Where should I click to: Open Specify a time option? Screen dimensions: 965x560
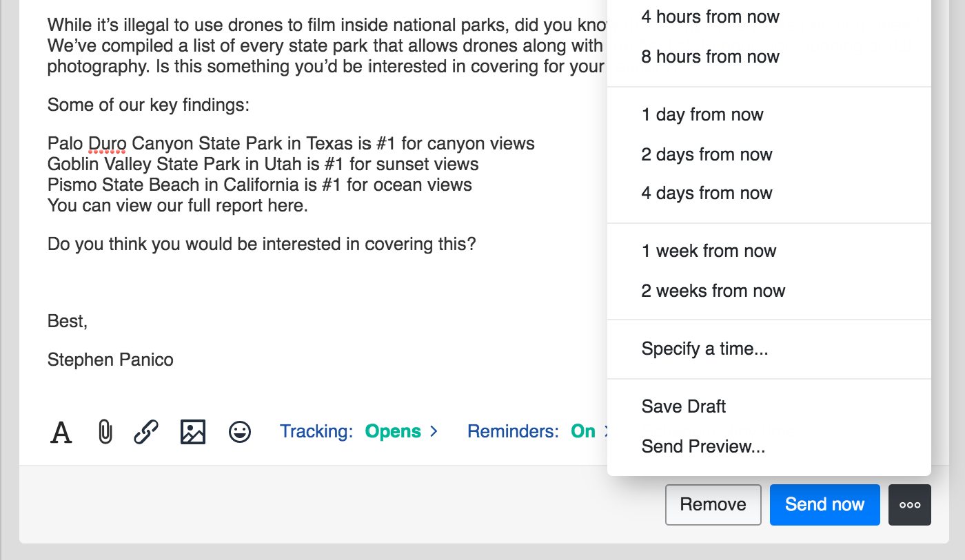tap(704, 349)
